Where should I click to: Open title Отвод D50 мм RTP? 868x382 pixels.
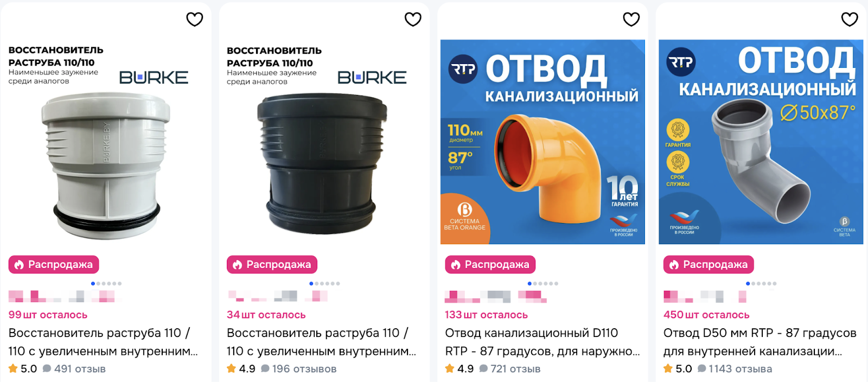point(760,342)
